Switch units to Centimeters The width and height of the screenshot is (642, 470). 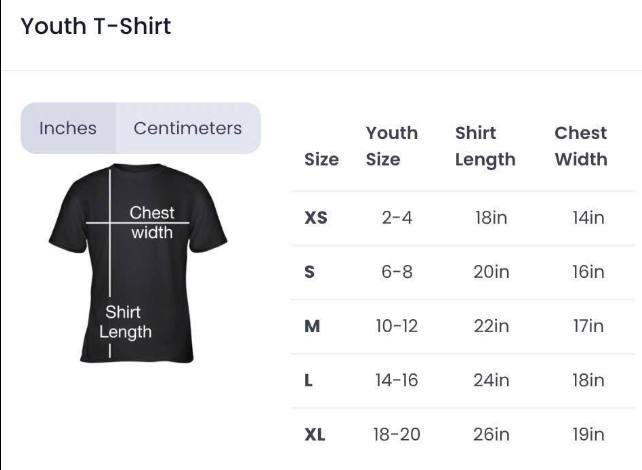(x=188, y=128)
